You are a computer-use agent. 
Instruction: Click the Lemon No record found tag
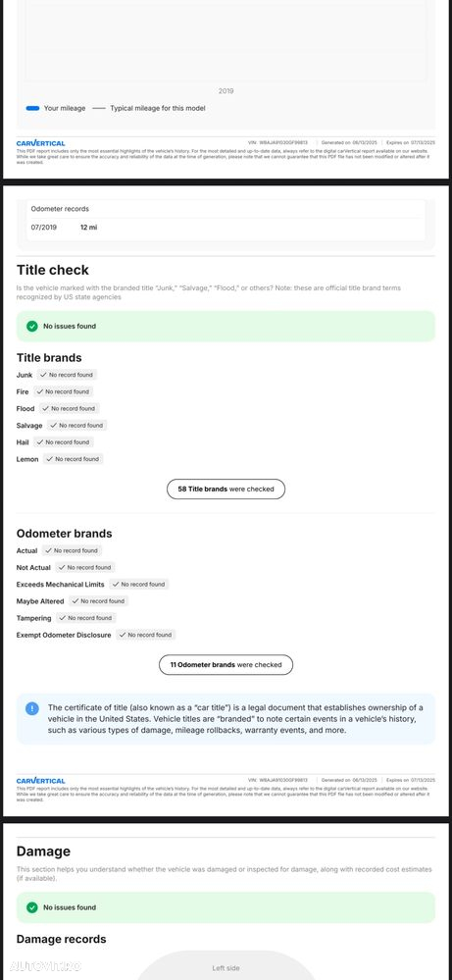73,459
